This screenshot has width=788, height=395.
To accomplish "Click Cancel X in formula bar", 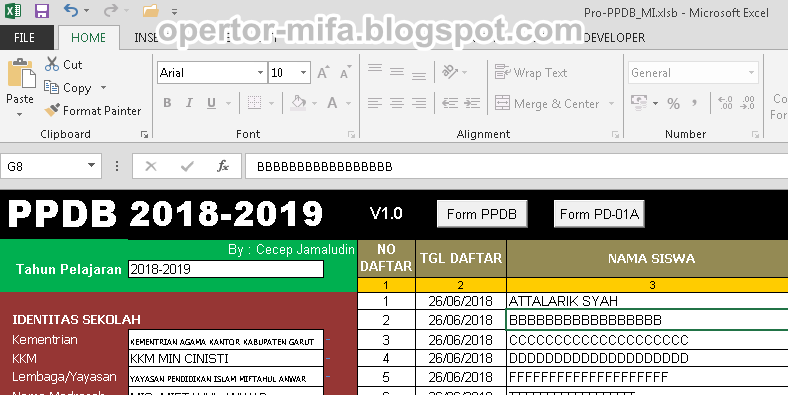I will (151, 166).
